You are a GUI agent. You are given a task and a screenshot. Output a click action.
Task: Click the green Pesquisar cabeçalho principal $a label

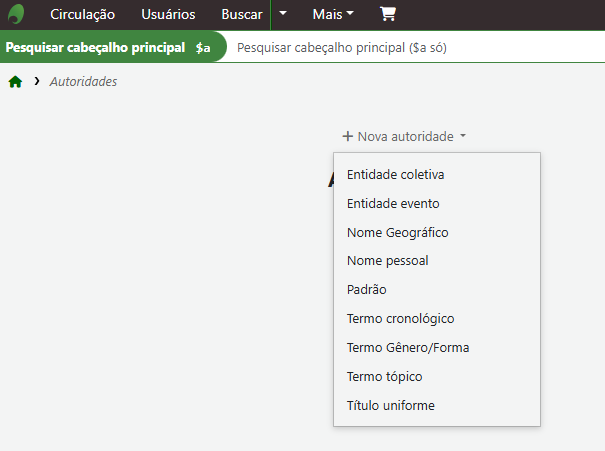tap(108, 47)
